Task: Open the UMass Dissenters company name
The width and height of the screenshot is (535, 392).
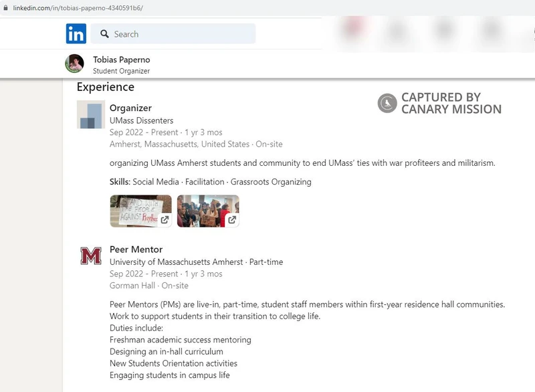Action: tap(141, 120)
